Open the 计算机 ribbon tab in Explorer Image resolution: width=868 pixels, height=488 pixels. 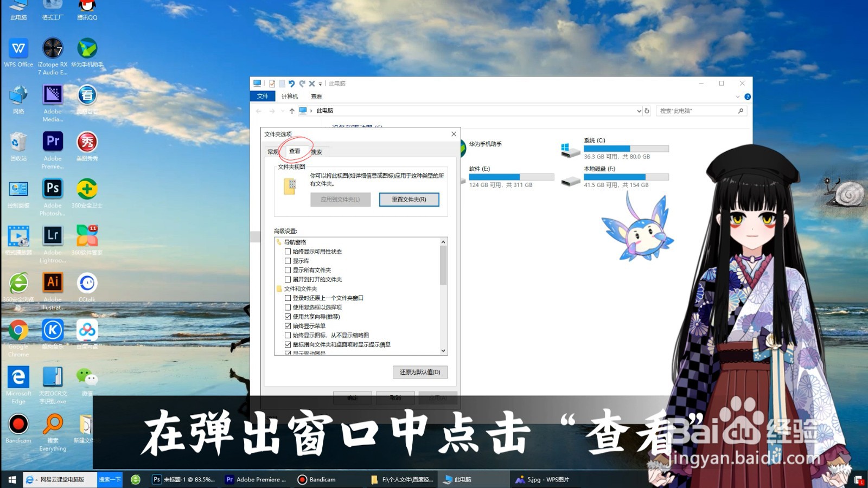coord(290,96)
